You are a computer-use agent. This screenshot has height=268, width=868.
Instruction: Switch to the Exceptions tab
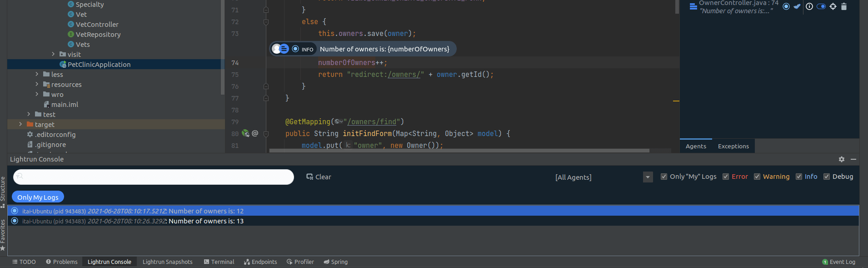(x=733, y=146)
